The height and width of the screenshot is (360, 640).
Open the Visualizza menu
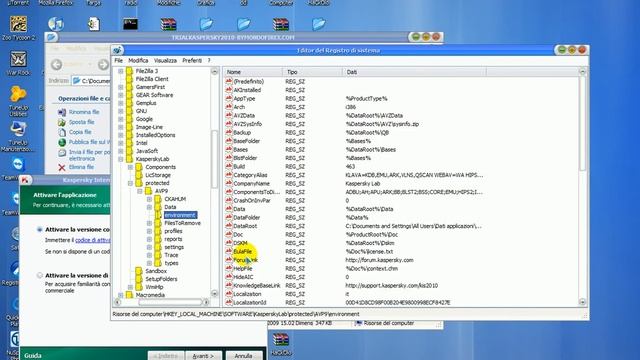165,60
